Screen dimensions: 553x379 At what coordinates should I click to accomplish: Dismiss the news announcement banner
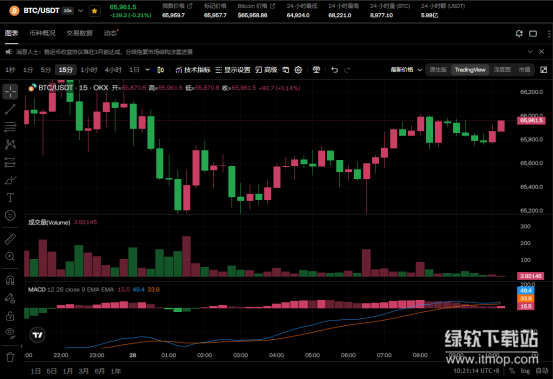(541, 52)
